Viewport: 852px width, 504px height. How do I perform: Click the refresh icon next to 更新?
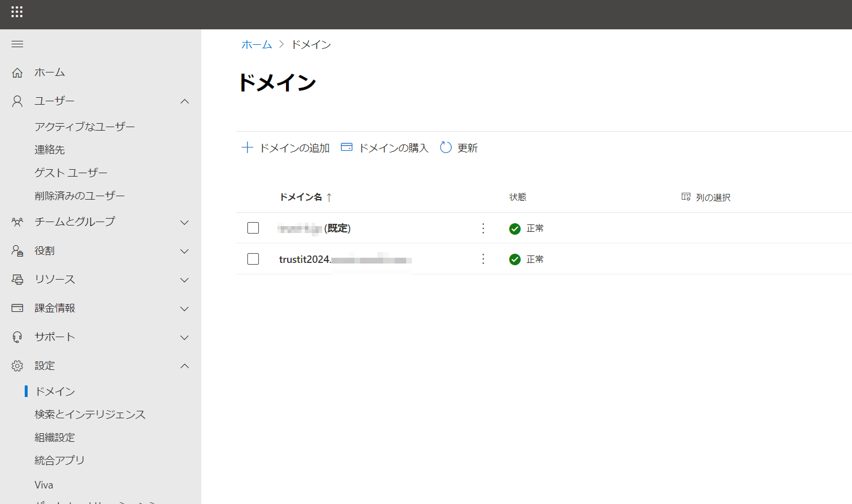(x=445, y=148)
